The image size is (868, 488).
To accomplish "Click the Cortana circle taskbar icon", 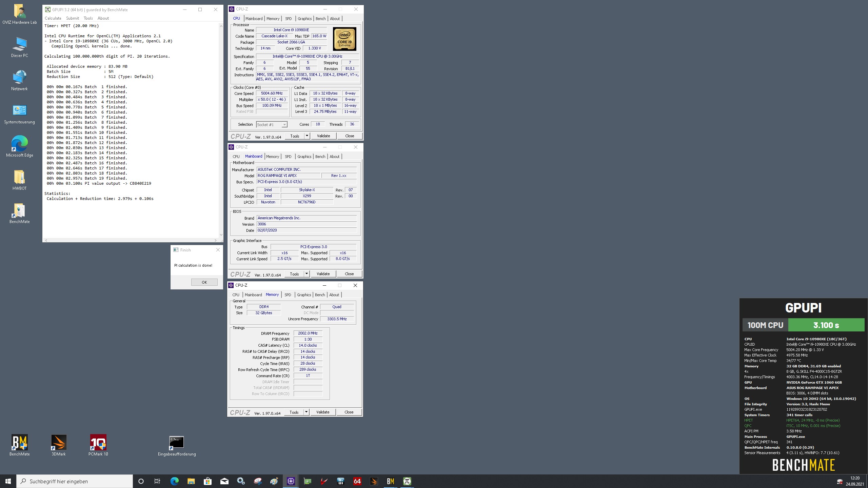I will tap(141, 481).
